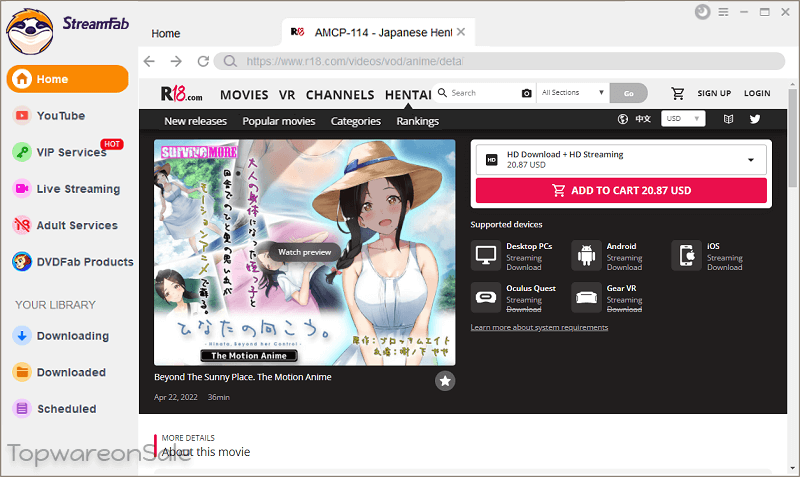Open the shopping cart icon
Screen dimensions: 800x477
tap(678, 93)
